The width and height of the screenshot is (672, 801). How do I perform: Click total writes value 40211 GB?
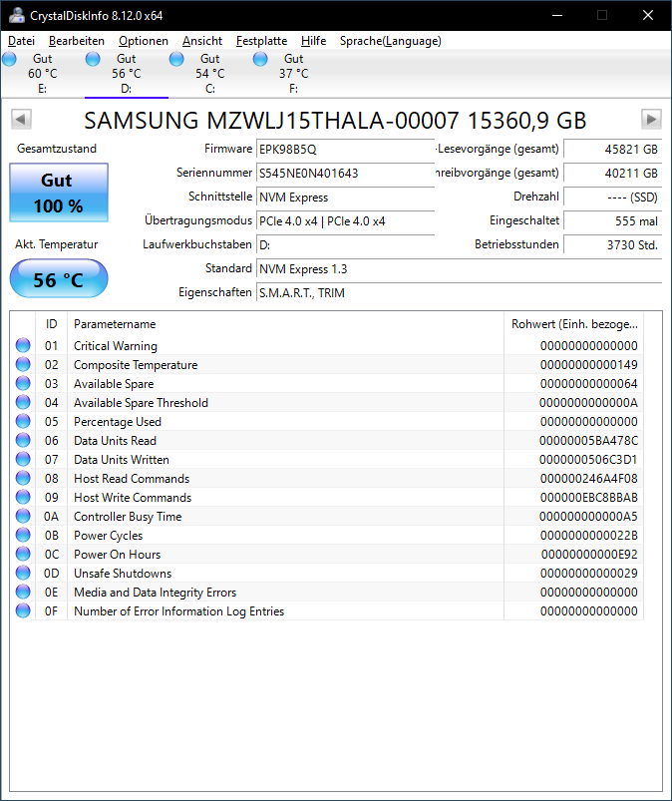coord(612,174)
